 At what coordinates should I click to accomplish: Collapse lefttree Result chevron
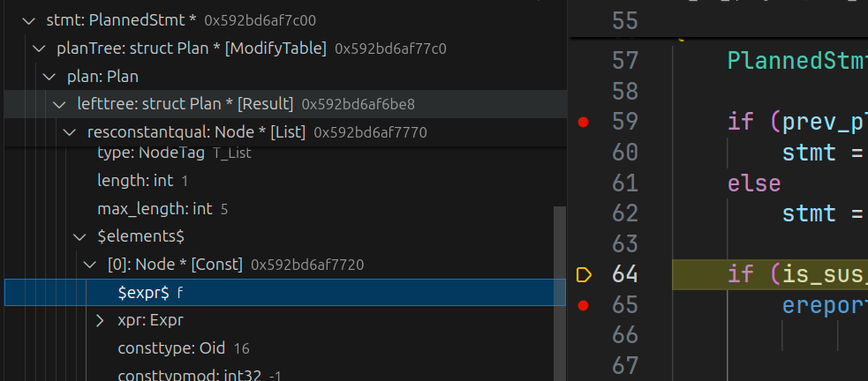(x=59, y=104)
